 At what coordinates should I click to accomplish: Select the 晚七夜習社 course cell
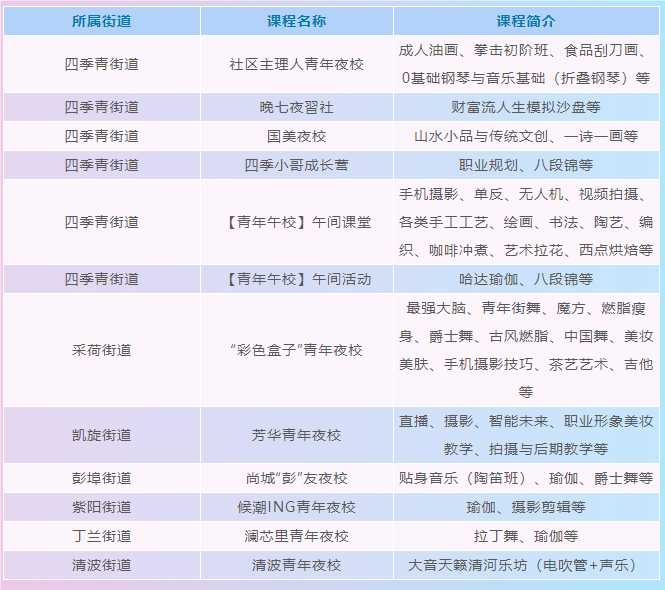(x=296, y=107)
